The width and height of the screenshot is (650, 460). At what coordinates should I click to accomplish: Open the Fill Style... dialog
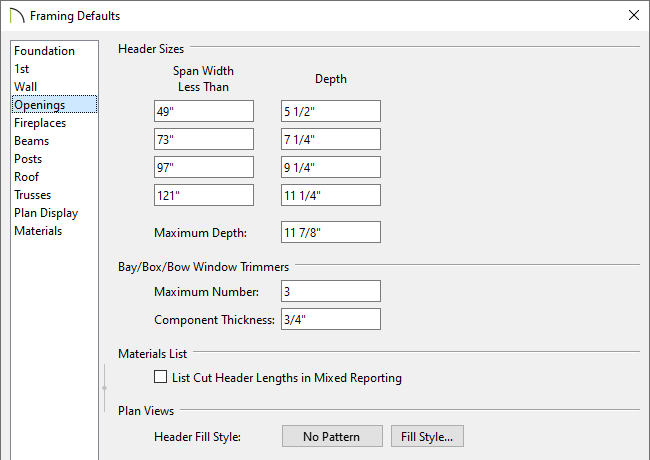pyautogui.click(x=427, y=436)
